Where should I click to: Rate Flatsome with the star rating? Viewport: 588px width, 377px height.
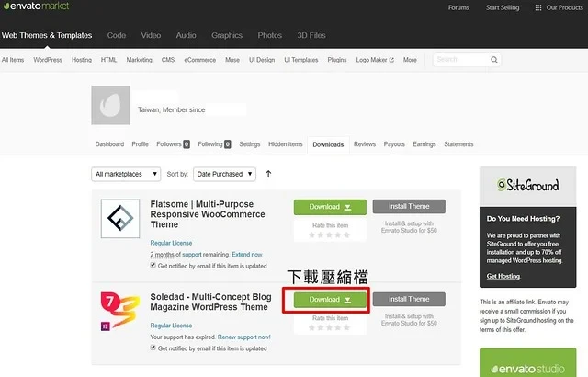[329, 234]
